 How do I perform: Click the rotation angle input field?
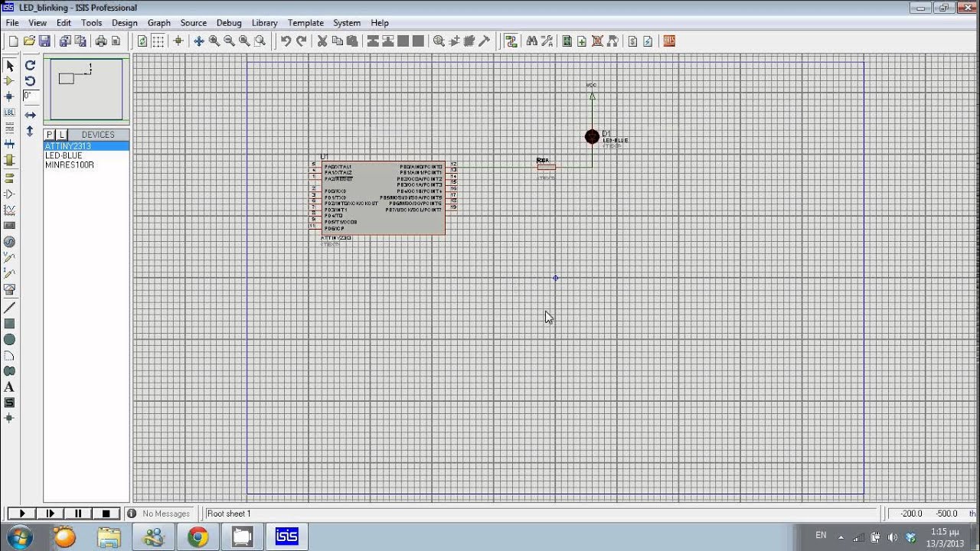pyautogui.click(x=31, y=96)
